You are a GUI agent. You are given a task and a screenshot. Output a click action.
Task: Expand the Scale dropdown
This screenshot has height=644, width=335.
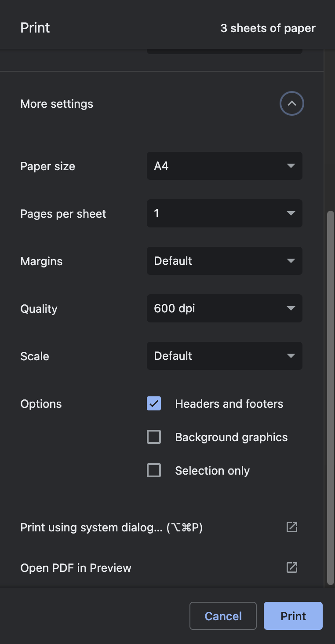pyautogui.click(x=224, y=356)
